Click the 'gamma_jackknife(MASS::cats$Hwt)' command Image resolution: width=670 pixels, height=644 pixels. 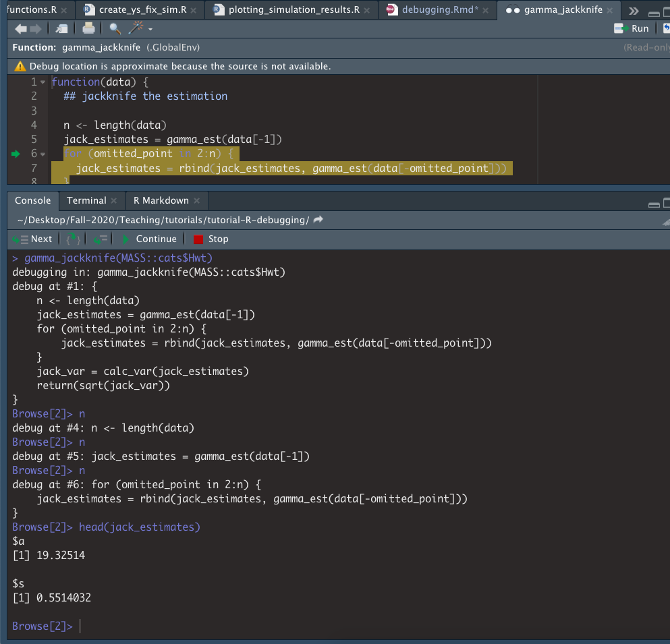[x=118, y=258]
